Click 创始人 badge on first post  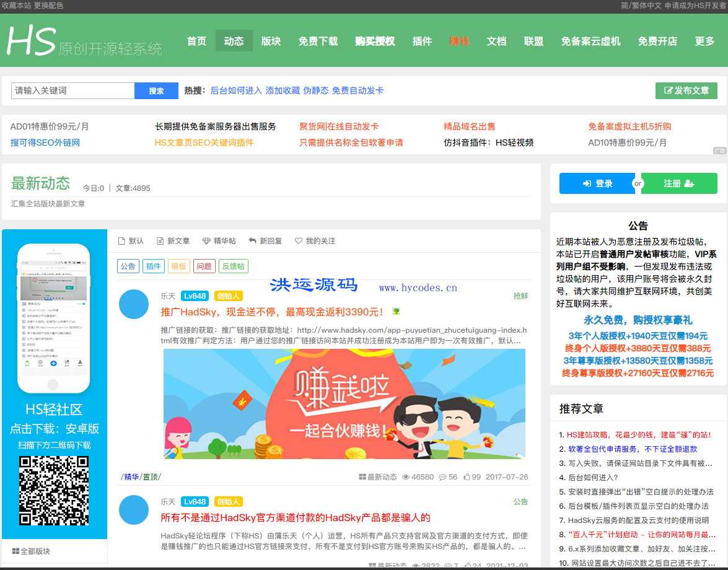click(x=229, y=296)
